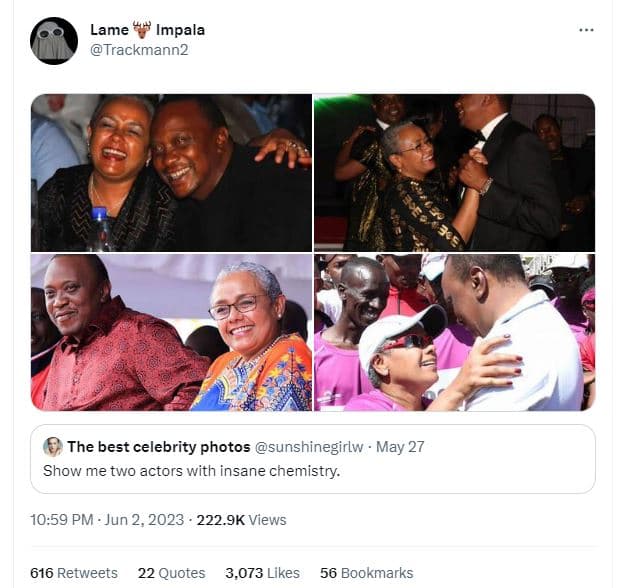
Task: Show the 616 Retweets list
Action: coord(74,573)
